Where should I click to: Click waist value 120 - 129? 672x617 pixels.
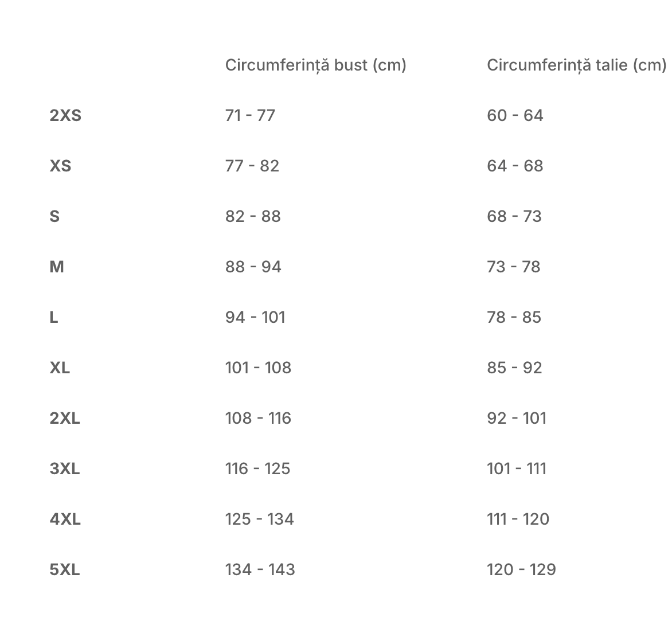click(x=522, y=570)
